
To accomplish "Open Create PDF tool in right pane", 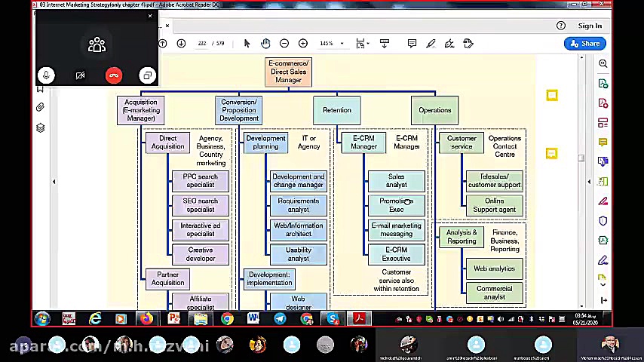I will (603, 103).
